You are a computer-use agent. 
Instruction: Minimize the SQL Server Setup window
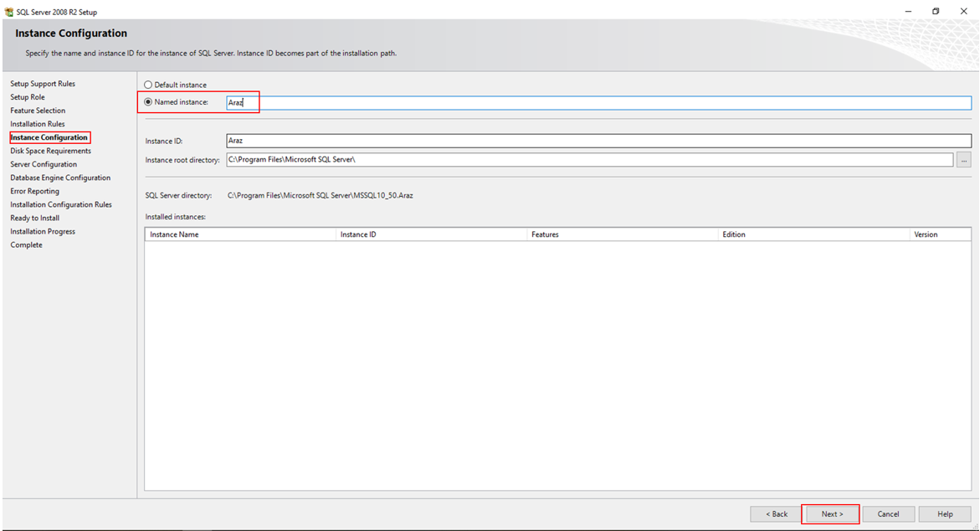pos(908,11)
